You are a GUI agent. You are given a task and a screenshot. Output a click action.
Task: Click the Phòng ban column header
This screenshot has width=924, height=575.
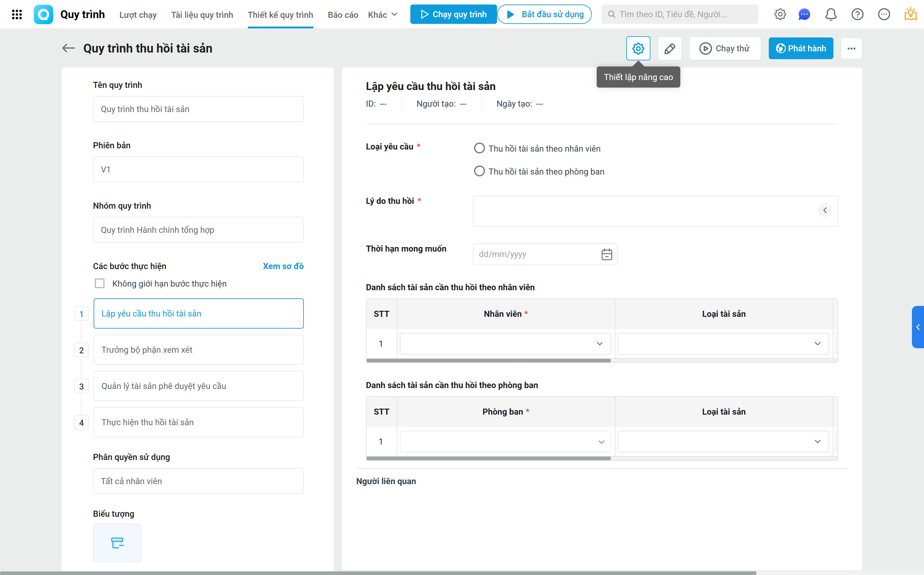tap(506, 412)
